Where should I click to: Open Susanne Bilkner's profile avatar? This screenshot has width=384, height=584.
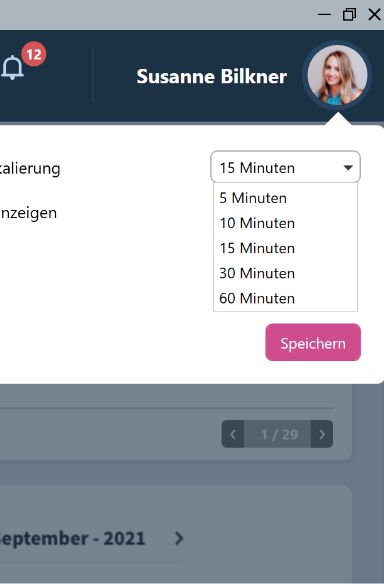[x=337, y=75]
